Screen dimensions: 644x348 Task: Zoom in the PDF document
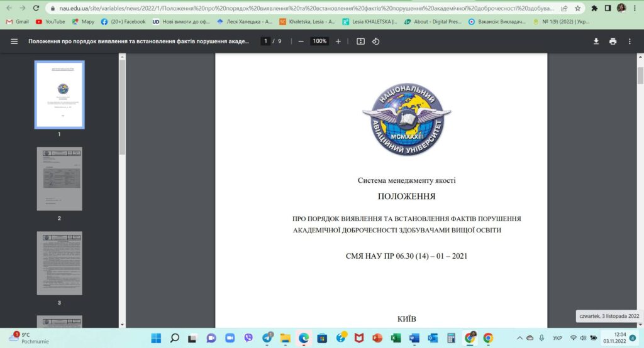[x=338, y=41]
